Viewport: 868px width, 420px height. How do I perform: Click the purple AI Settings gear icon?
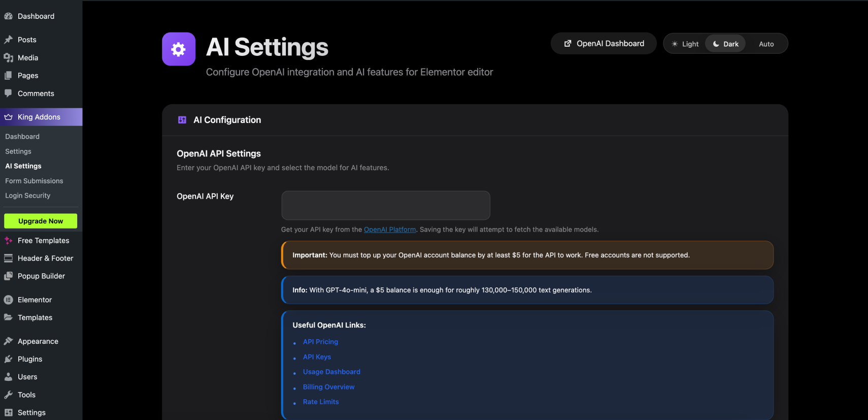pos(179,49)
